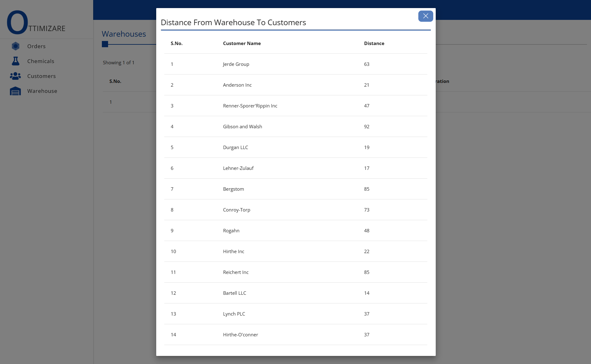591x364 pixels.
Task: Click the S.No. header in modal
Action: pos(176,43)
